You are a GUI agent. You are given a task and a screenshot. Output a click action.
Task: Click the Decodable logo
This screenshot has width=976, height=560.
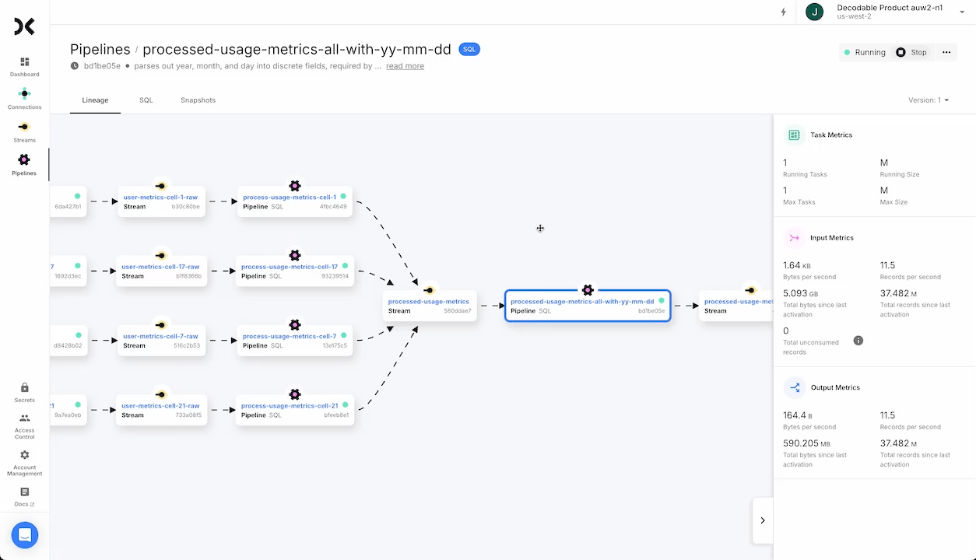(24, 27)
